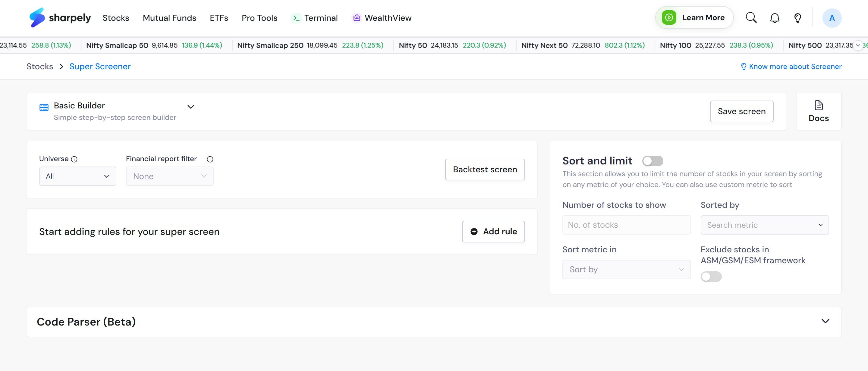Screen dimensions: 868x371
Task: Click the Universe info icon
Action: coord(74,159)
